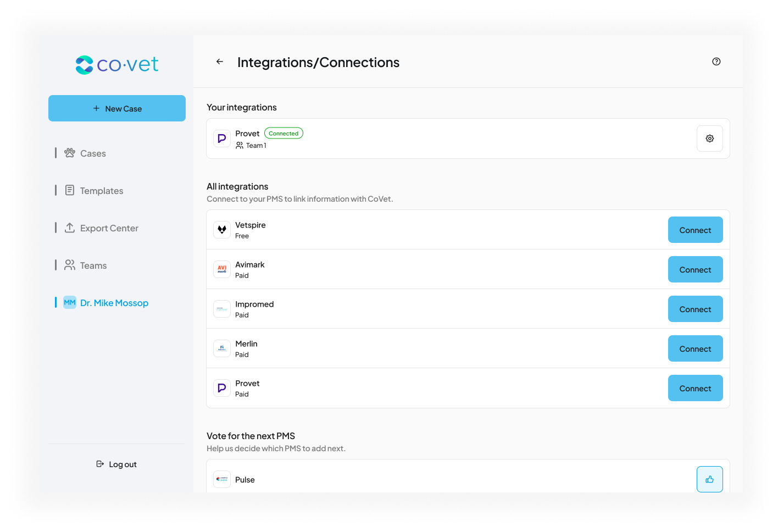
Task: Click the thumbs-up vote for Pulse
Action: (x=709, y=479)
